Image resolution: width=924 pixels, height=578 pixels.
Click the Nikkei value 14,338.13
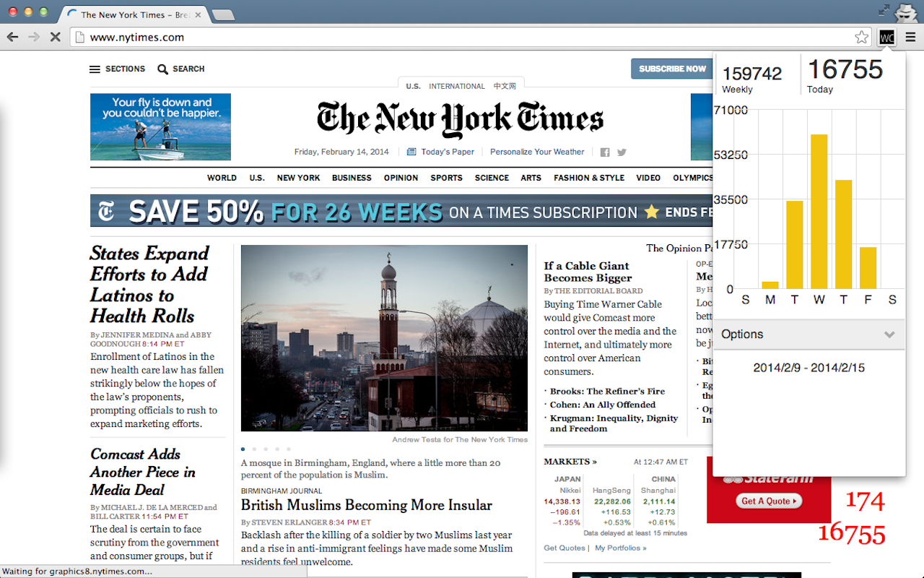coord(562,501)
